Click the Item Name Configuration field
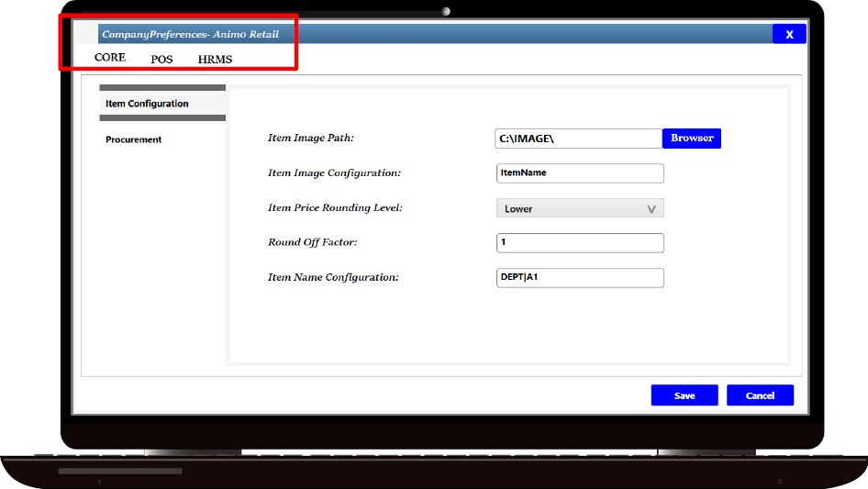This screenshot has height=489, width=868. [579, 277]
